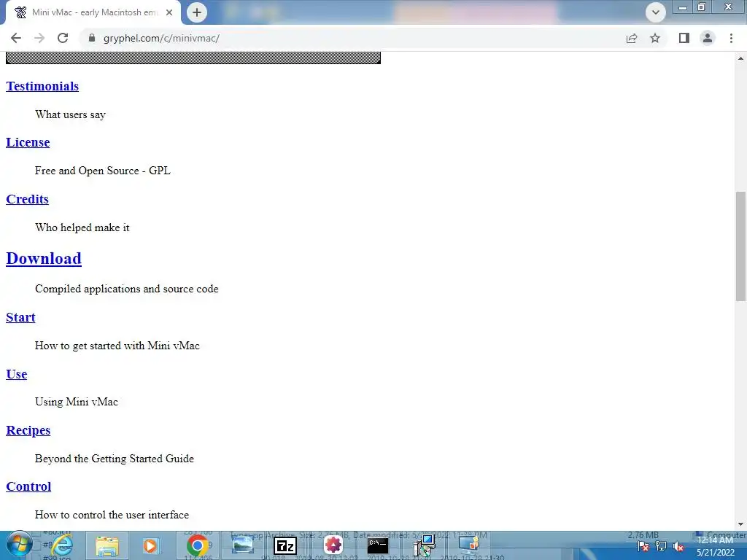Image resolution: width=747 pixels, height=560 pixels.
Task: Click "Compiled applications and source code" text
Action: (x=127, y=289)
